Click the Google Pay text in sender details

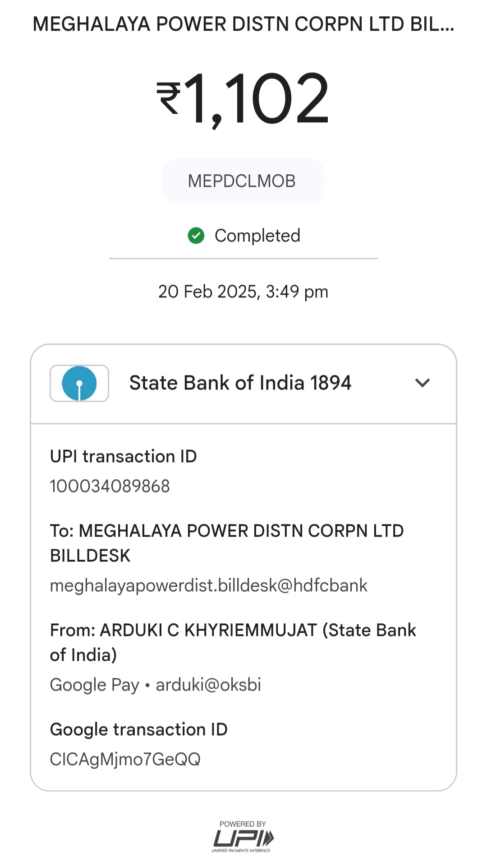point(94,685)
